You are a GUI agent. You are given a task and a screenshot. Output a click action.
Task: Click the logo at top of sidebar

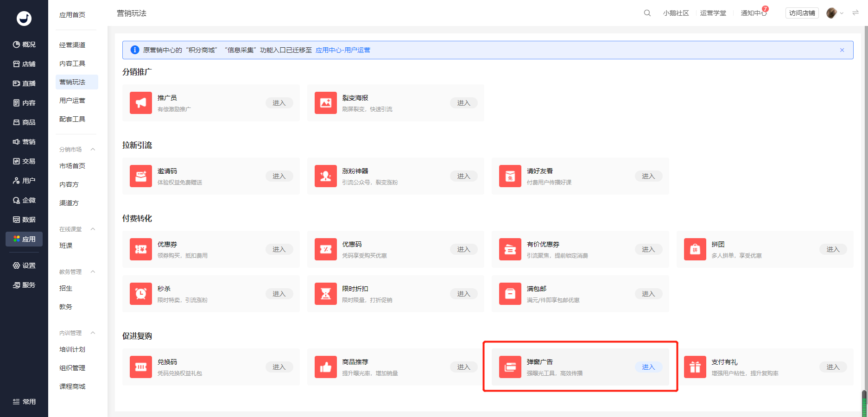click(24, 18)
